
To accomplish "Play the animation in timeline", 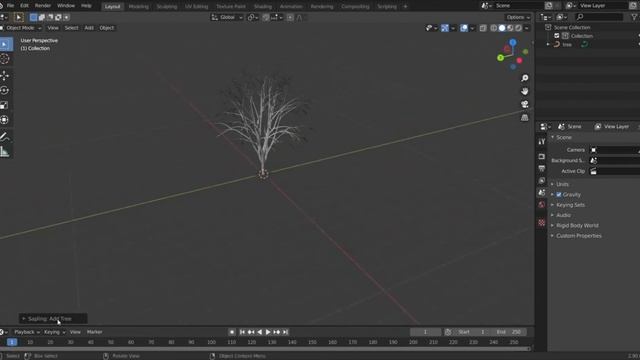I will coord(268,332).
